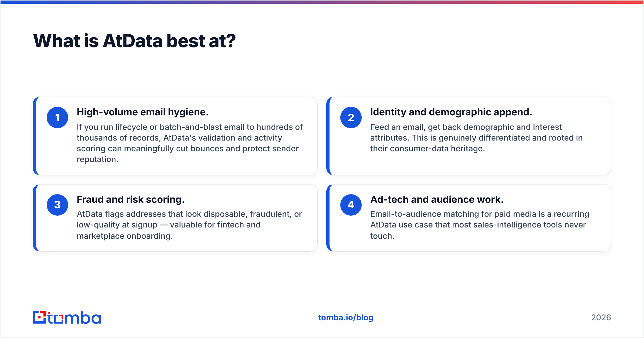This screenshot has width=644, height=338.
Task: Click the number 4 circle badge
Action: point(351,205)
